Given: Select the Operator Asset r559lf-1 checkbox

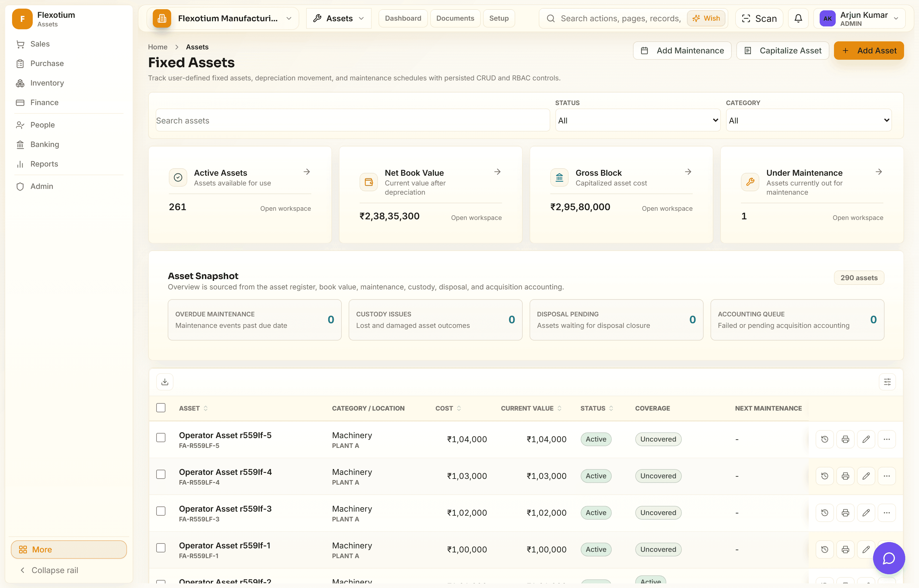Looking at the screenshot, I should (161, 548).
